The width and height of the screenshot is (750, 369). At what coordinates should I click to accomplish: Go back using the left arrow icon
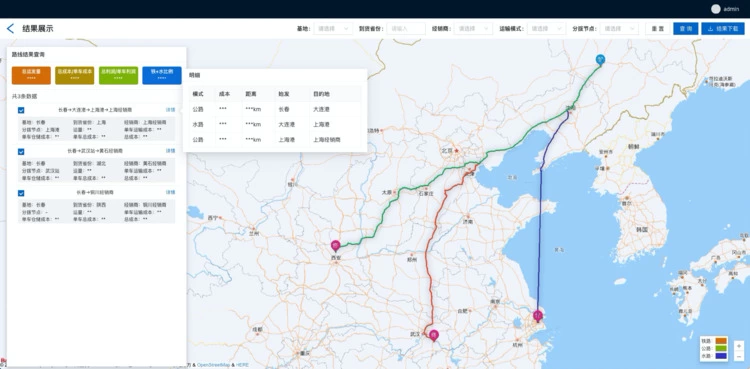click(x=10, y=29)
